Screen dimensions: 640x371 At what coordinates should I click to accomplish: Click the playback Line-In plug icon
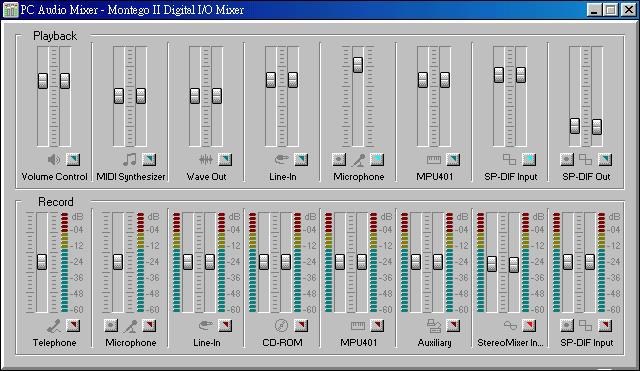(282, 160)
